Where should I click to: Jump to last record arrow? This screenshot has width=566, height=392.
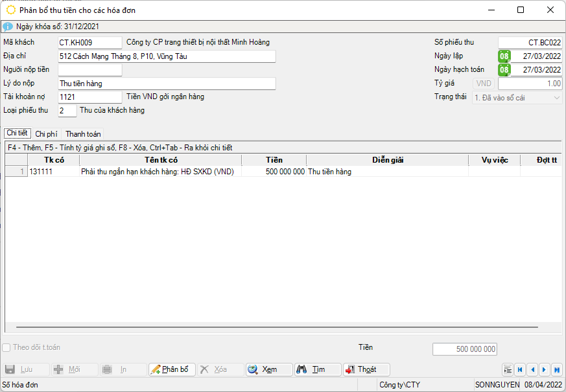tap(556, 369)
